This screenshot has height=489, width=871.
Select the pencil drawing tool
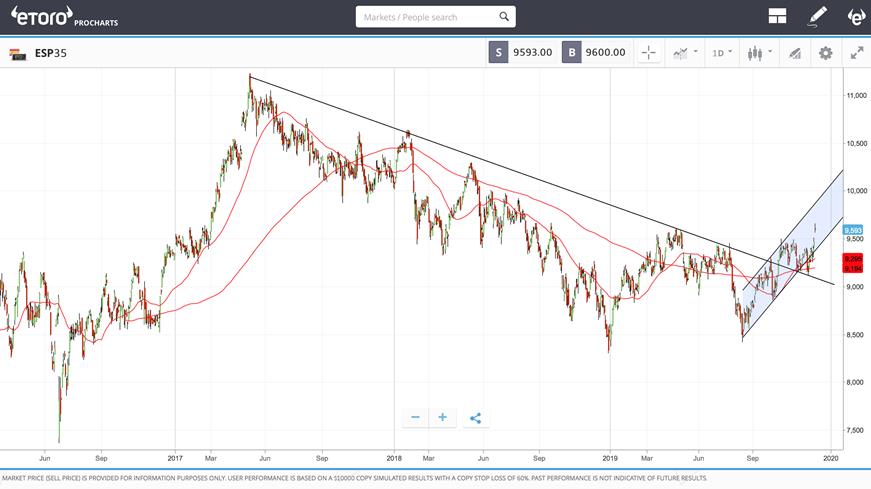(818, 16)
